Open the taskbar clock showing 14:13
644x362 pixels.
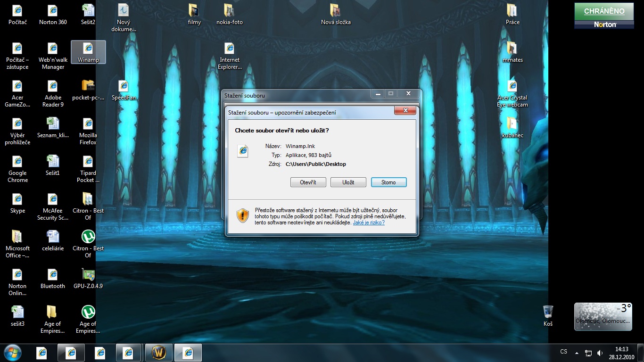click(x=622, y=353)
